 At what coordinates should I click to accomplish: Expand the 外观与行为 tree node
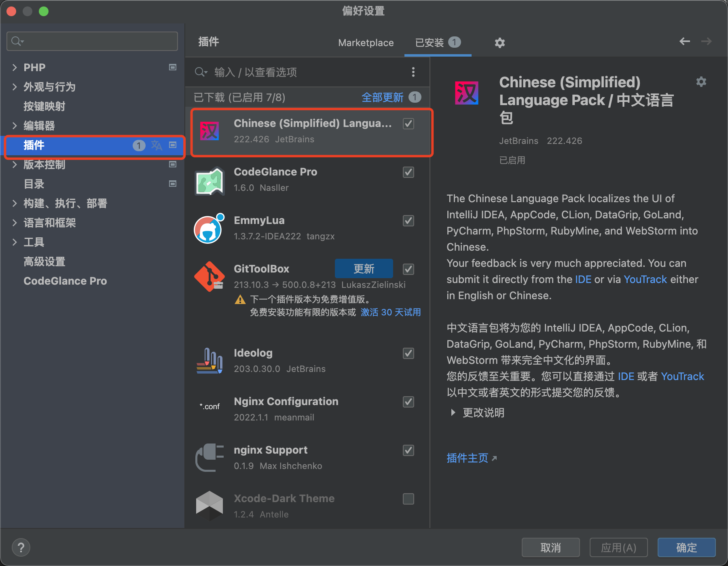pos(15,87)
